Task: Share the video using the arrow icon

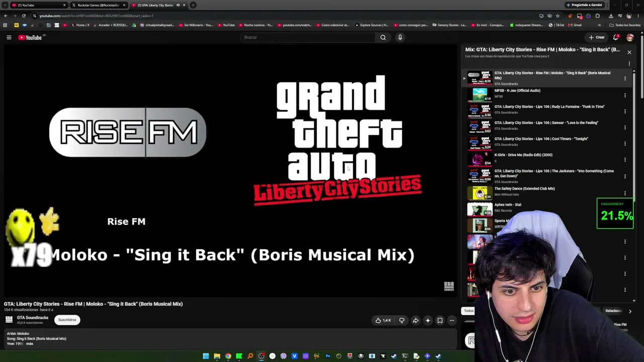Action: [x=416, y=320]
